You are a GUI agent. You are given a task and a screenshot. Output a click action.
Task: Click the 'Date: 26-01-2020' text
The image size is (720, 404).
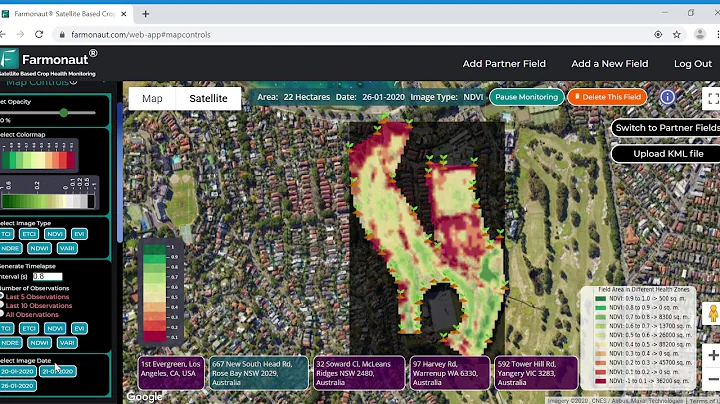(370, 97)
